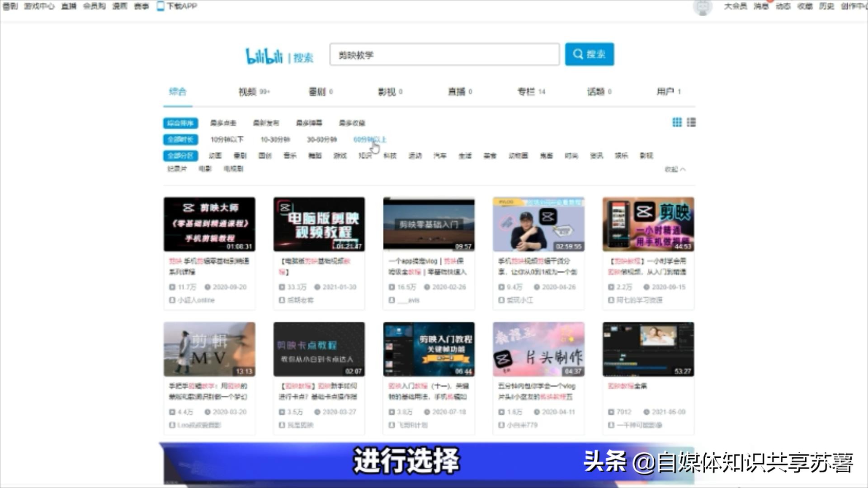868x488 pixels.
Task: Switch to the 视频 tab
Action: coord(246,91)
